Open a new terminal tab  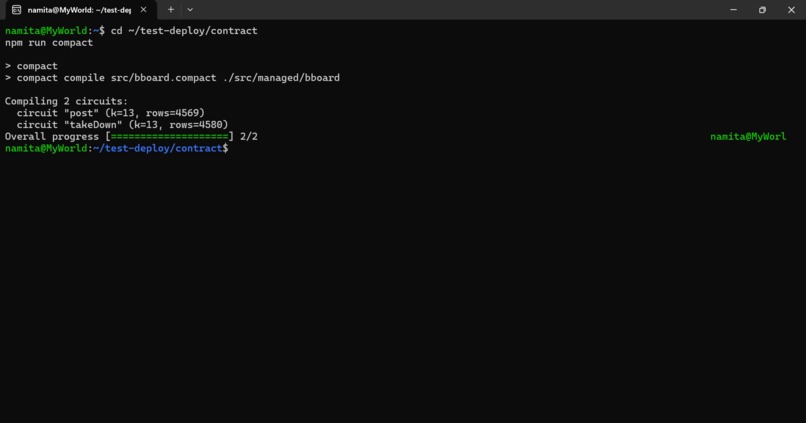coord(171,10)
